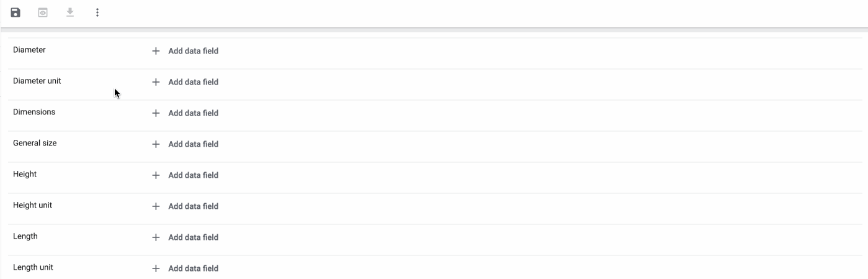Add a data field for Height unit
This screenshot has width=868, height=279.
(x=192, y=206)
